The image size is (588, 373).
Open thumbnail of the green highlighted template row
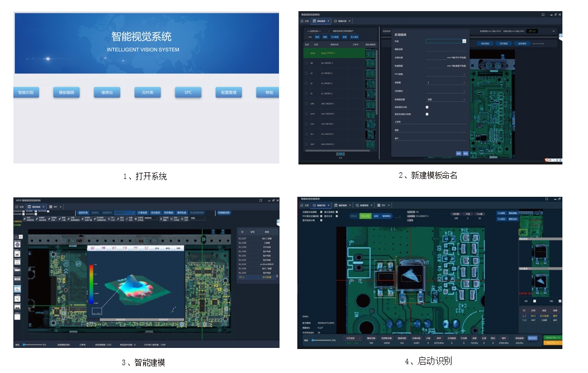coord(370,54)
